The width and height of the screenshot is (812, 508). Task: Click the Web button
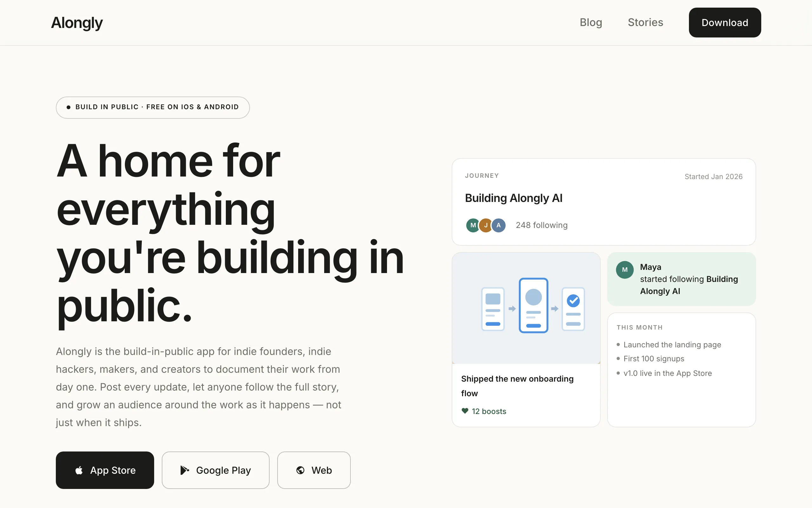click(314, 470)
